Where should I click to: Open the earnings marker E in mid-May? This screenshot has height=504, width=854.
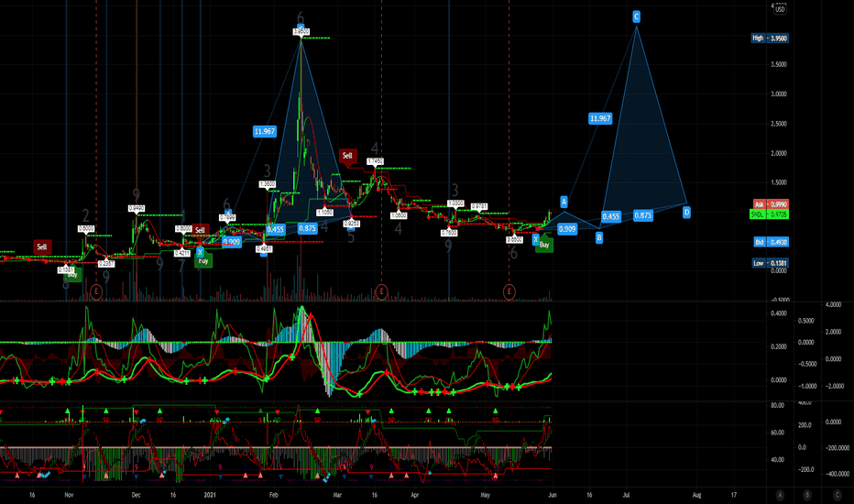coord(509,292)
